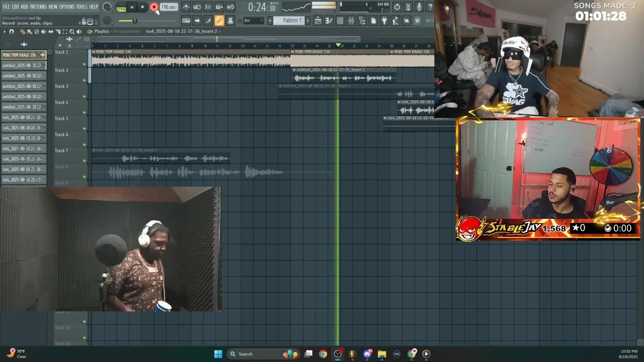Open the project picker pages icon
This screenshot has height=362, width=644.
coord(373,21)
